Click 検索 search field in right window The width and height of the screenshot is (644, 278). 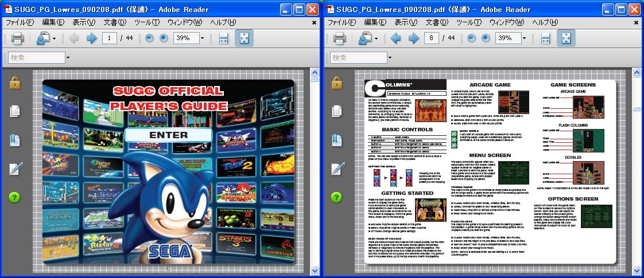[x=359, y=58]
